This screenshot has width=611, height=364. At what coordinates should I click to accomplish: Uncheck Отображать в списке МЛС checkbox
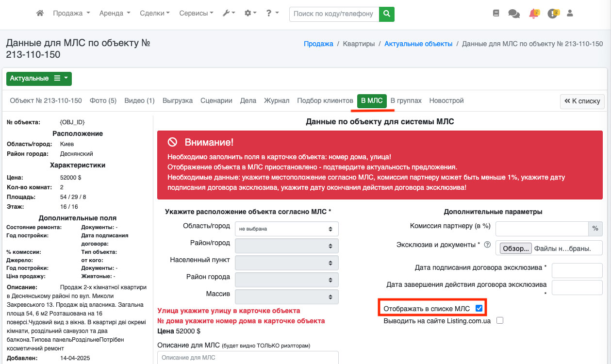pos(479,308)
